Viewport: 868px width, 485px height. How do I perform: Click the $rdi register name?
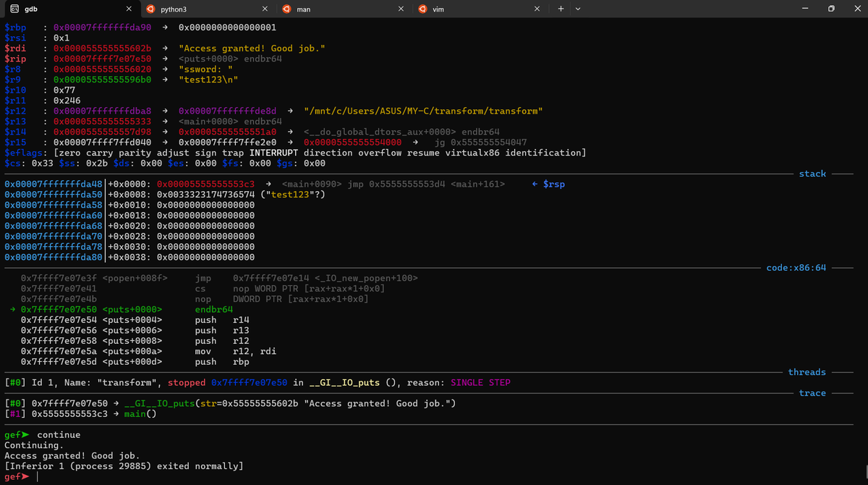pyautogui.click(x=16, y=48)
